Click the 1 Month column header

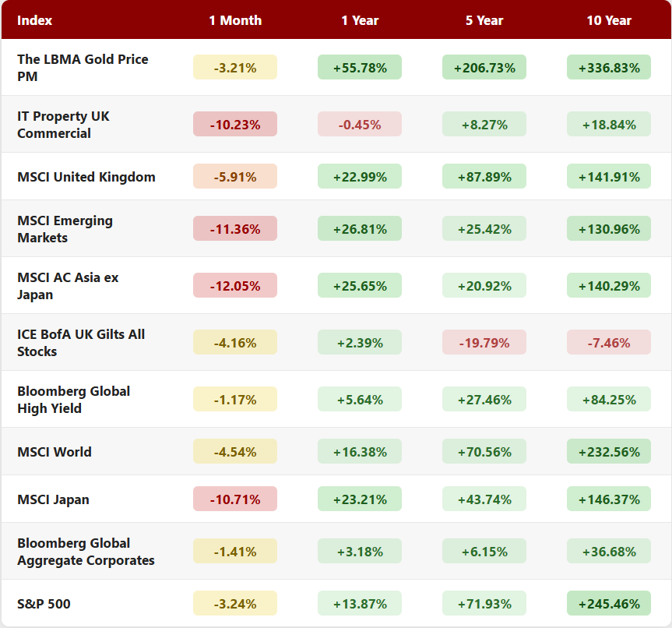(235, 20)
